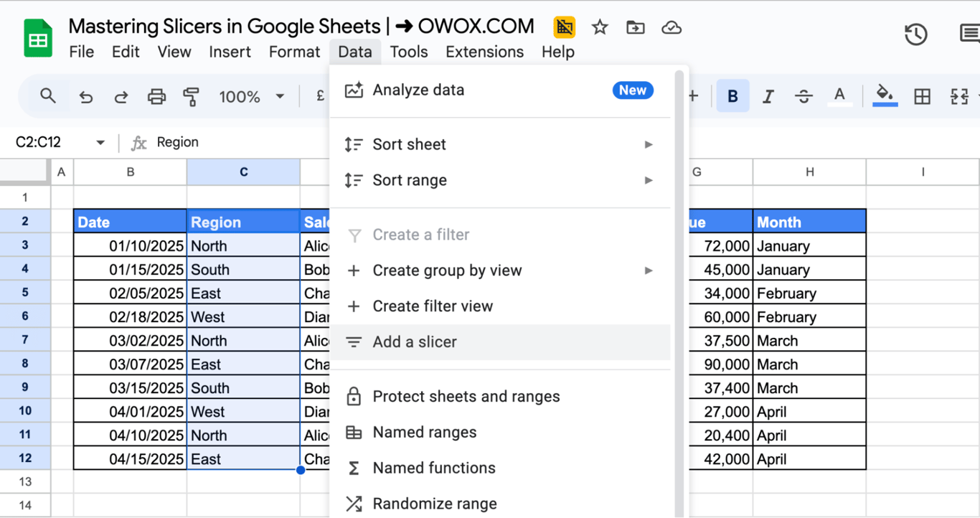
Task: Click the formula bar showing Region
Action: click(x=178, y=142)
